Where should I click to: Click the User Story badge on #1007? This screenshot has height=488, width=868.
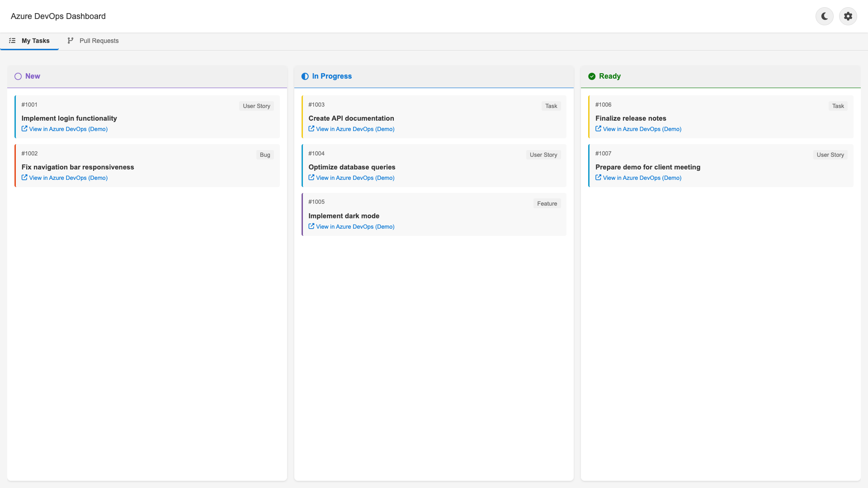click(x=830, y=155)
